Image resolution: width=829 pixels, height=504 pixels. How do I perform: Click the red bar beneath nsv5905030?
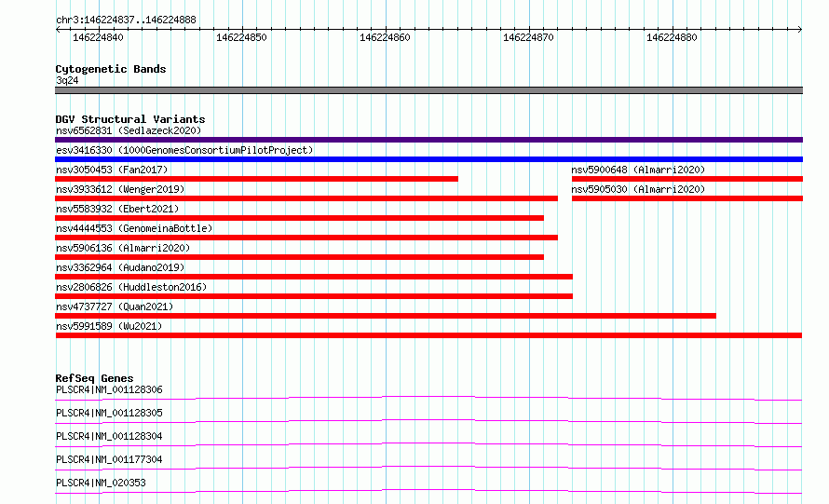(687, 198)
